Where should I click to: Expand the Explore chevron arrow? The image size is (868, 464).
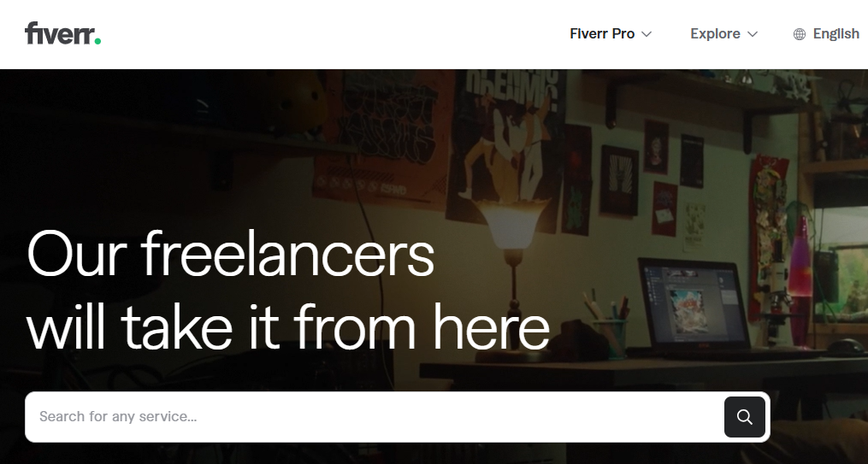753,34
